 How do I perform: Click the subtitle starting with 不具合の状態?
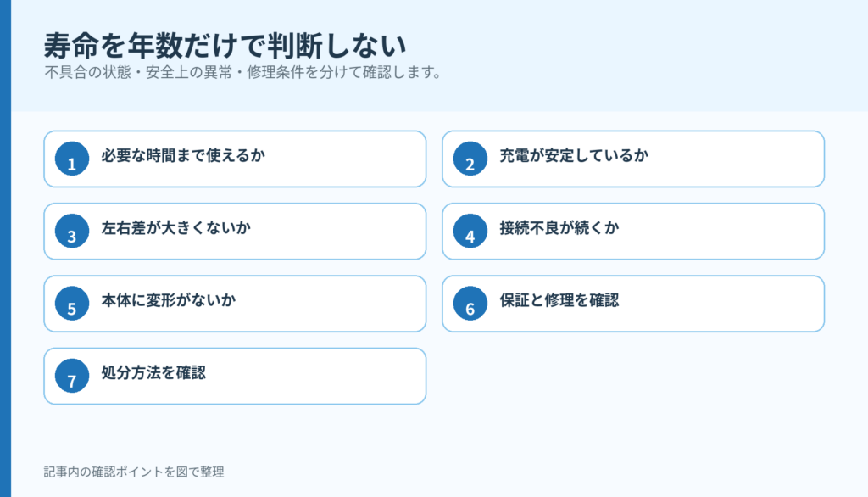[242, 73]
